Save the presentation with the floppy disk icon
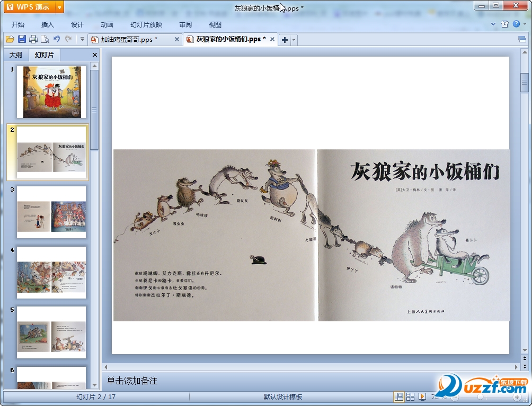The width and height of the screenshot is (532, 406). pos(22,39)
